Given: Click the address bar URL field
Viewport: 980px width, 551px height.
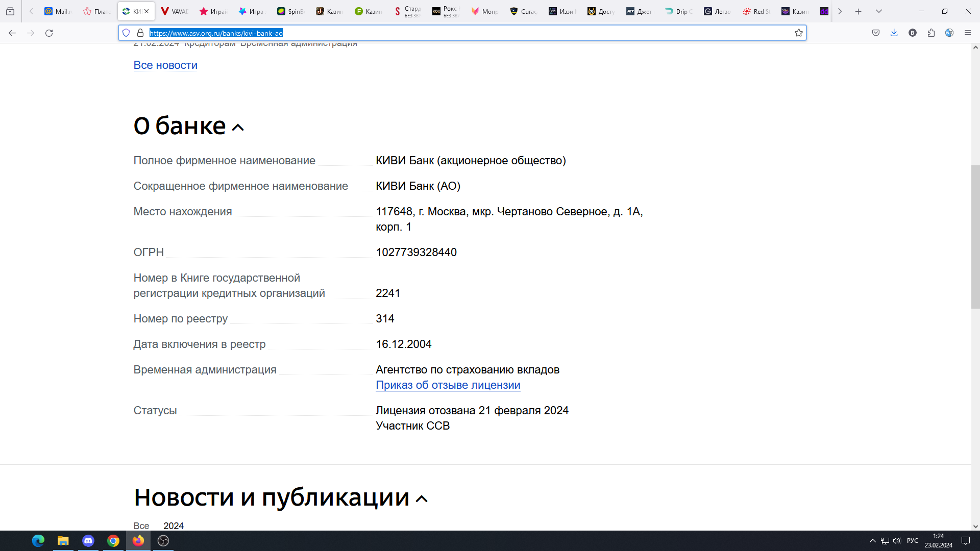Looking at the screenshot, I should pos(459,33).
